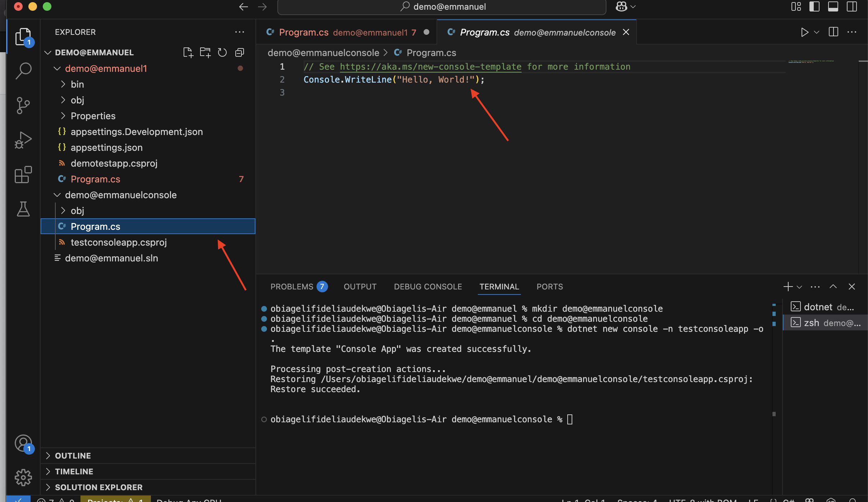Click the New File icon in Explorer
The image size is (868, 502).
click(188, 53)
